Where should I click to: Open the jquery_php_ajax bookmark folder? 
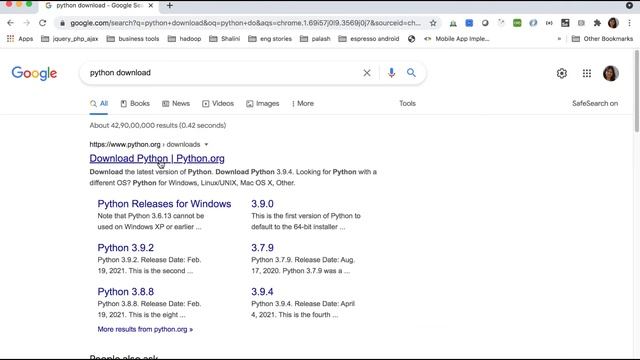click(70, 39)
